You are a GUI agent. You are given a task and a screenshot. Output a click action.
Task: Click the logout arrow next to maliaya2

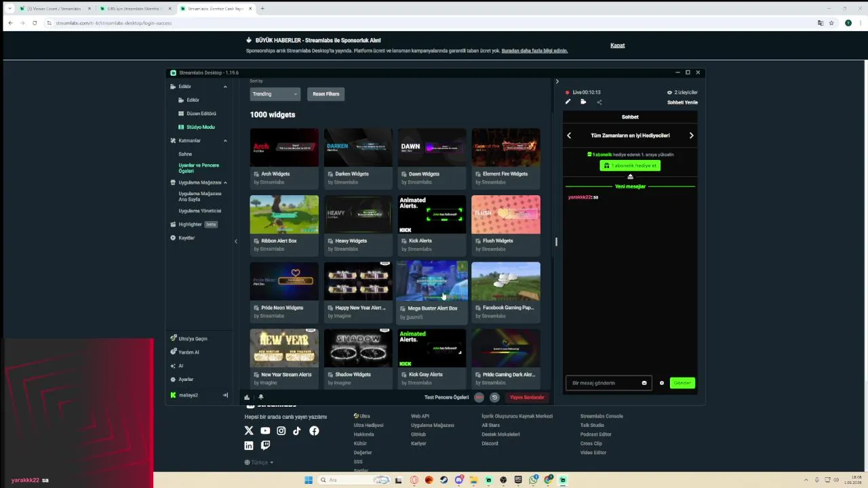click(x=225, y=395)
